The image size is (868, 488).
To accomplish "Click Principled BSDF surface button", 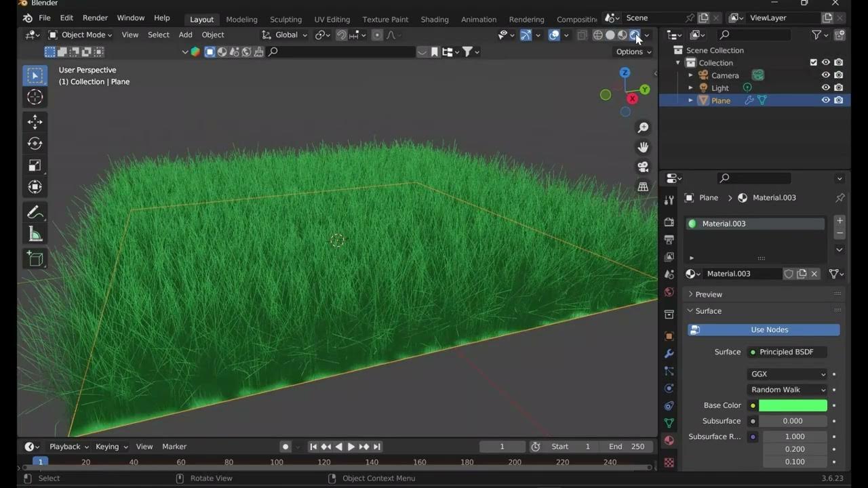I will [787, 352].
